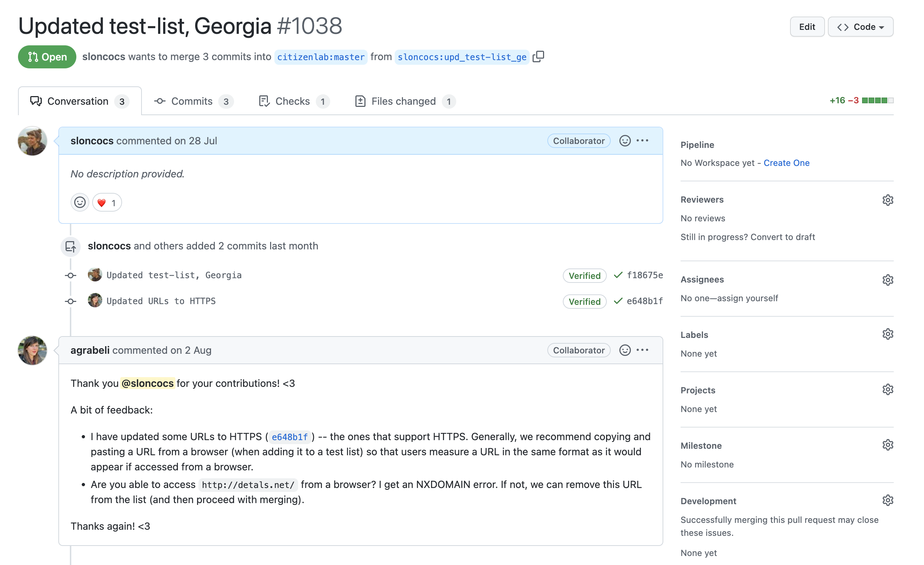Click Collaborator badge on sloncocs comment
Viewport: 924px width, 565px height.
(579, 141)
